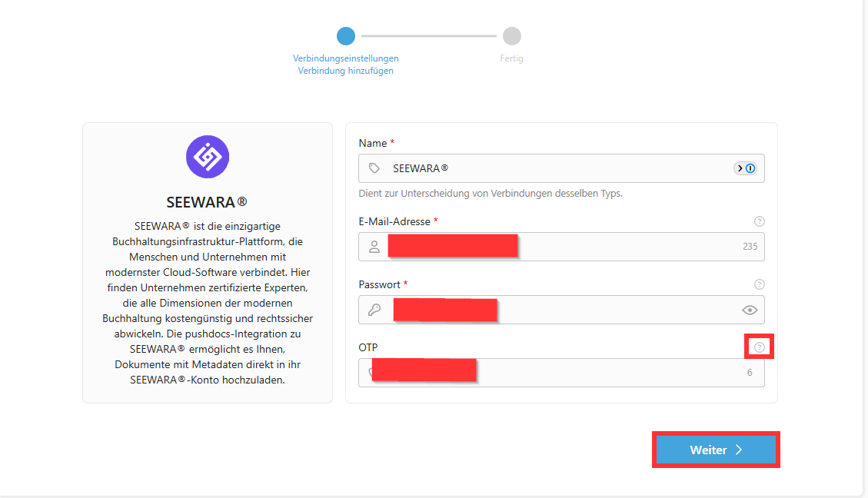Focus the E-Mail-Adresse input field
868x498 pixels.
pyautogui.click(x=561, y=247)
